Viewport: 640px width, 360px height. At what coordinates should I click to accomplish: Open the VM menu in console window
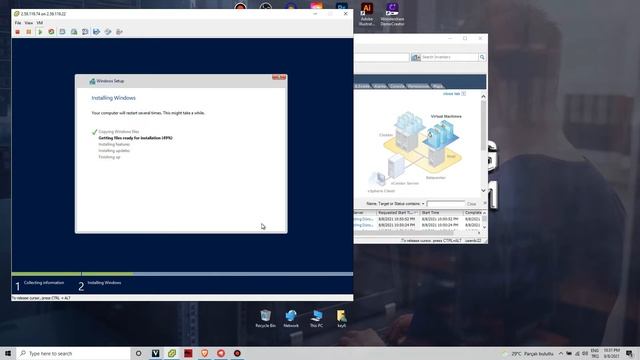[x=40, y=23]
